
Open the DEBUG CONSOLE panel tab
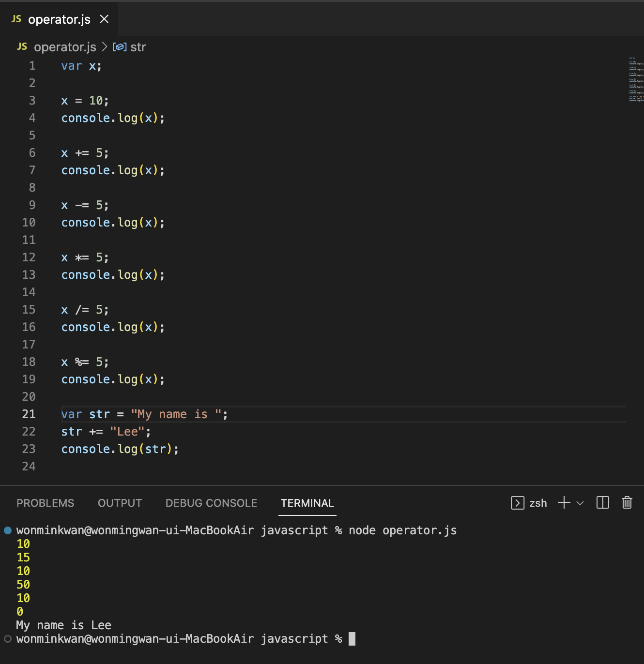(x=211, y=503)
